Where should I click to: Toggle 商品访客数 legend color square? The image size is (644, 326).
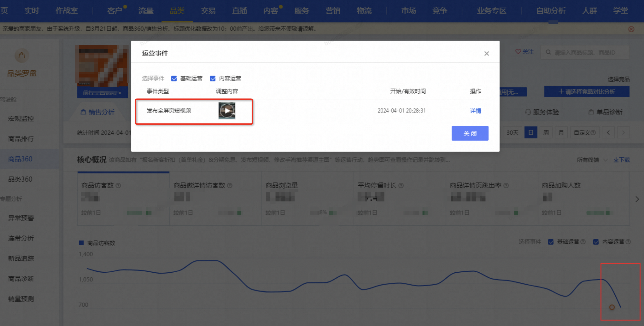tap(81, 243)
